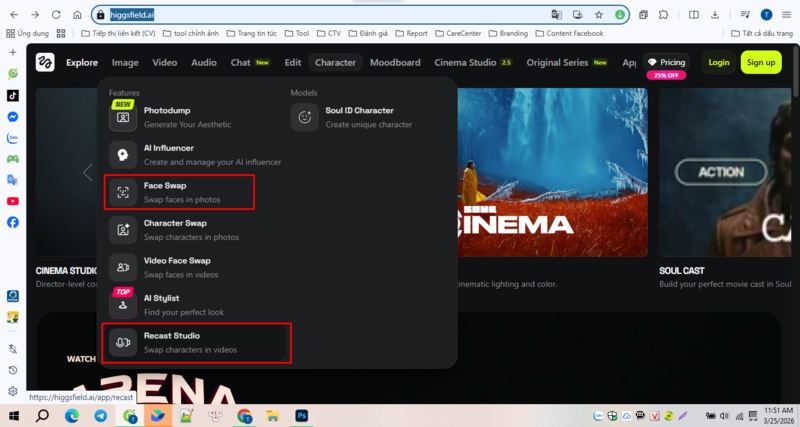Open the Report bookmark folder
The height and width of the screenshot is (427, 800).
(412, 34)
